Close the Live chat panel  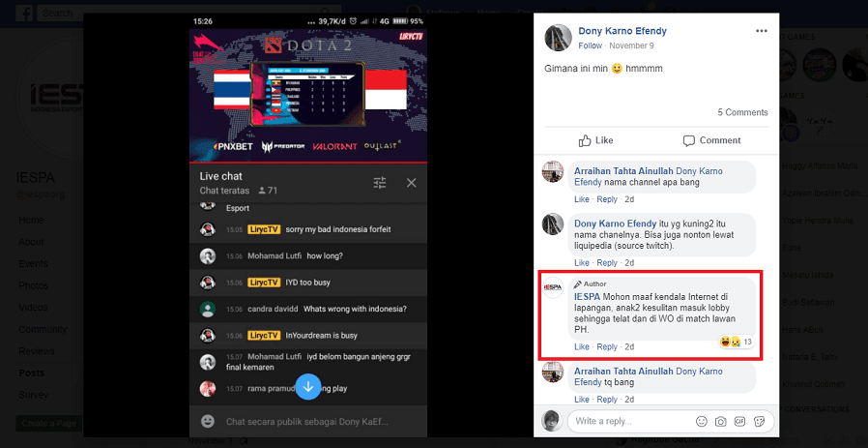click(412, 183)
